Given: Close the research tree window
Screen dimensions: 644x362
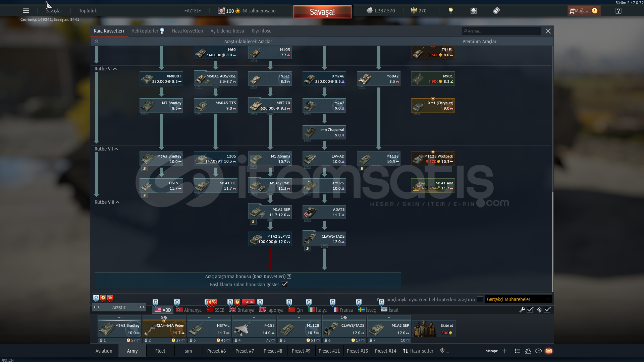Looking at the screenshot, I should (x=548, y=31).
